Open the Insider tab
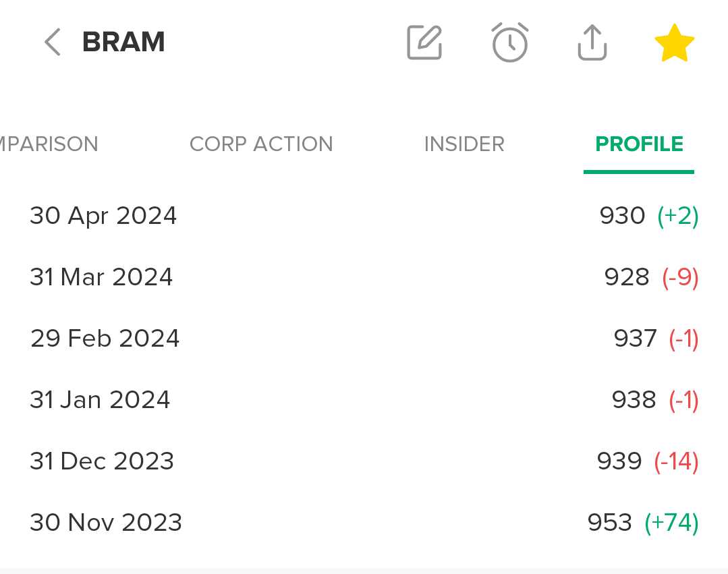728x574 pixels. tap(464, 144)
